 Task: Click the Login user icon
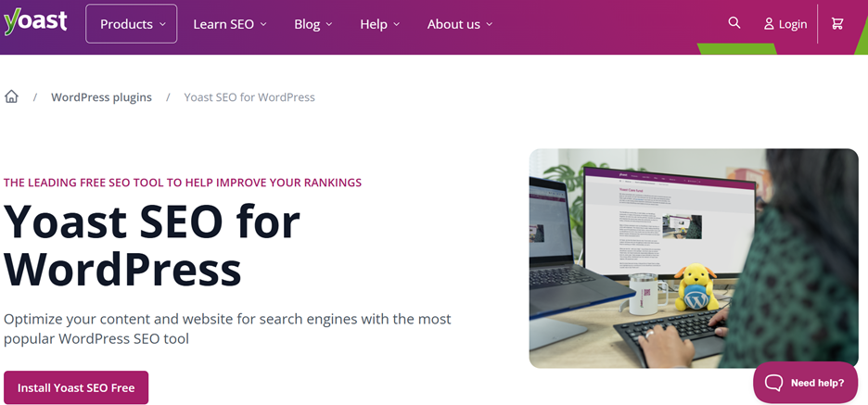pos(769,24)
